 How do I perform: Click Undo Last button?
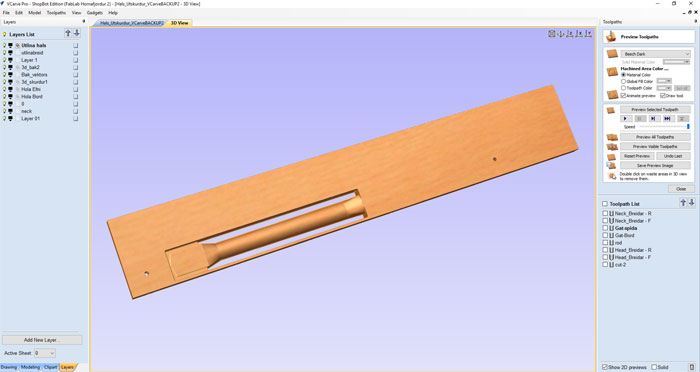[673, 156]
